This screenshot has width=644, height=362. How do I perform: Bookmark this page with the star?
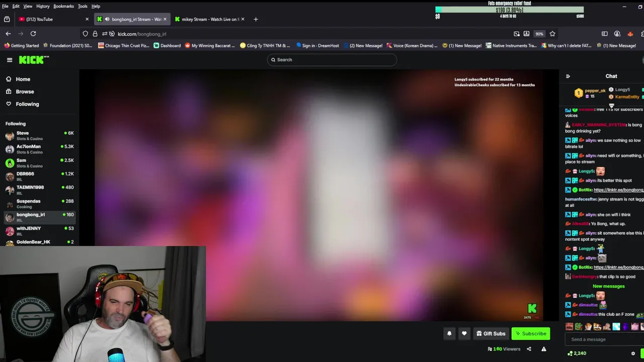(x=552, y=34)
